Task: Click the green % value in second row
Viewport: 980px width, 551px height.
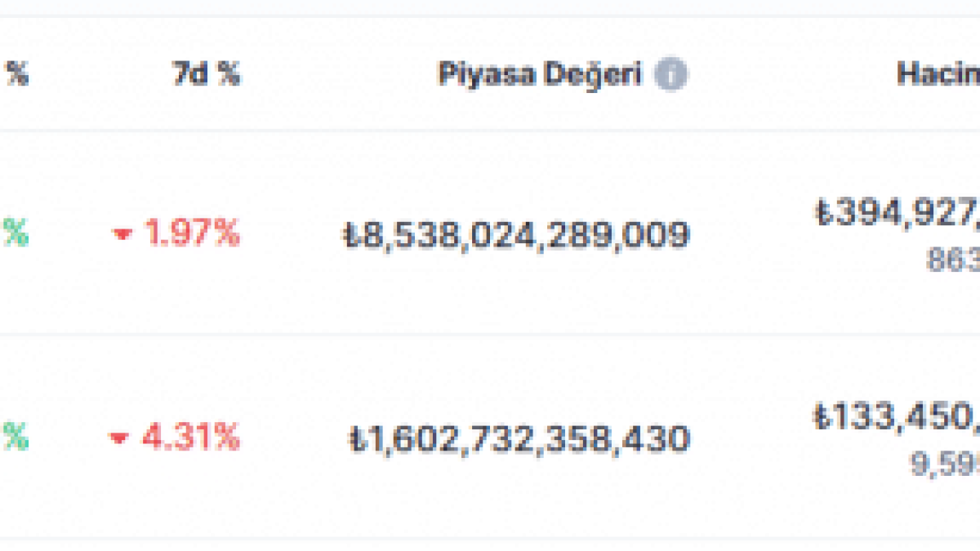Action: click(x=15, y=438)
